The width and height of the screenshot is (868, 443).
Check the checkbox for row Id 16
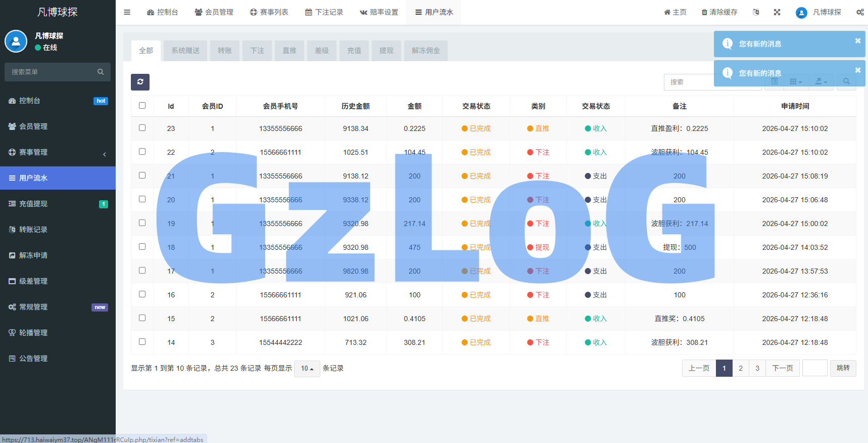(x=142, y=294)
